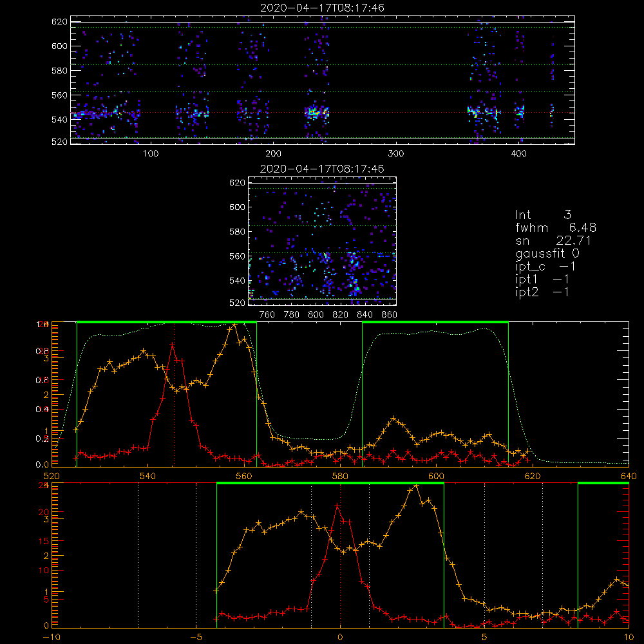Click the 'ipt2 -1' label

coord(542,292)
